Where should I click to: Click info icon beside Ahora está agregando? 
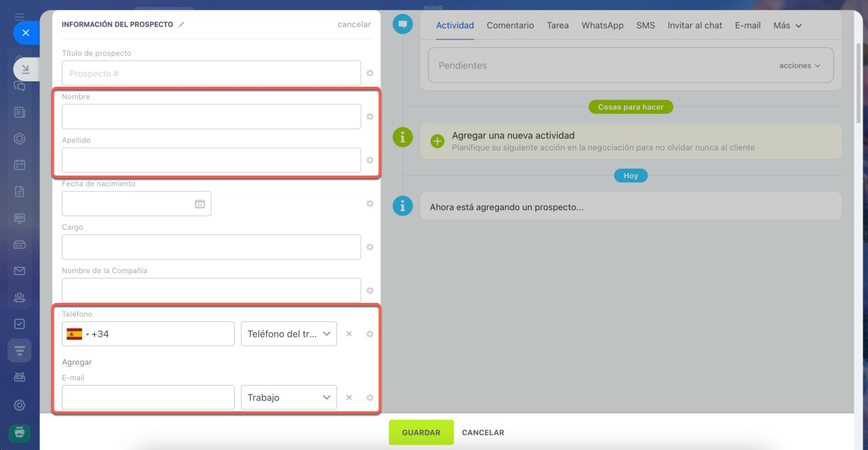[403, 206]
